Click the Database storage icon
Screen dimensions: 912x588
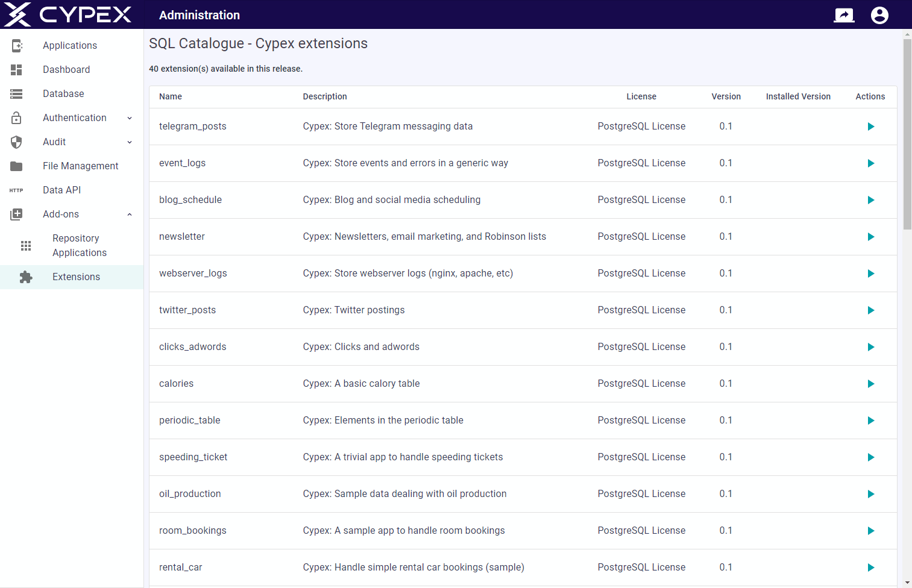17,93
